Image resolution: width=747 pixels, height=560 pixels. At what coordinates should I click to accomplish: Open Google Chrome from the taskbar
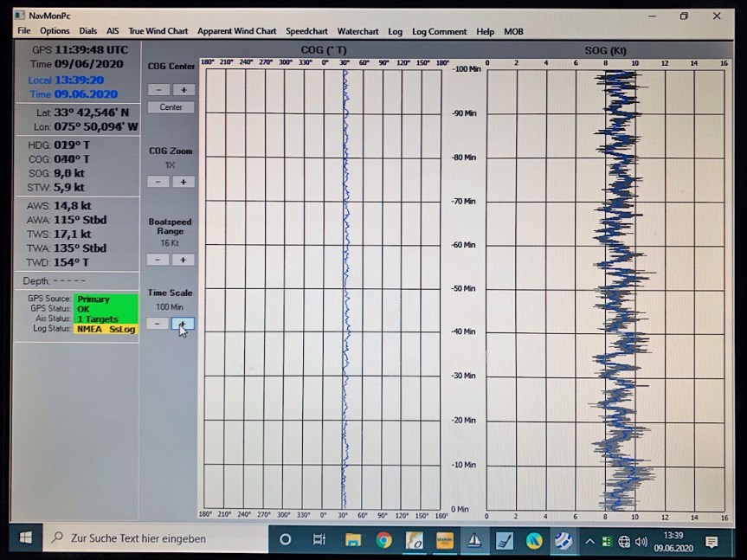click(x=383, y=541)
